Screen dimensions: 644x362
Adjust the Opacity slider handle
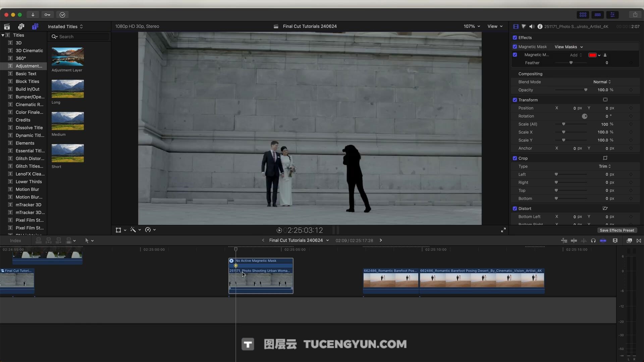pyautogui.click(x=586, y=90)
